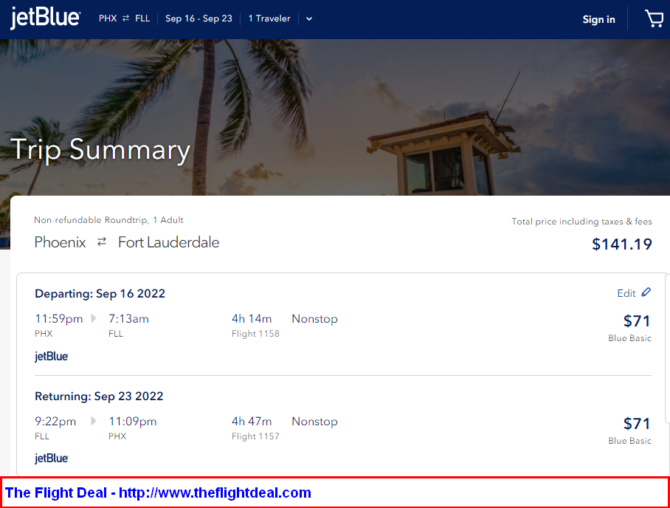Click the departing flight $71 price
670x508 pixels.
[x=637, y=321]
